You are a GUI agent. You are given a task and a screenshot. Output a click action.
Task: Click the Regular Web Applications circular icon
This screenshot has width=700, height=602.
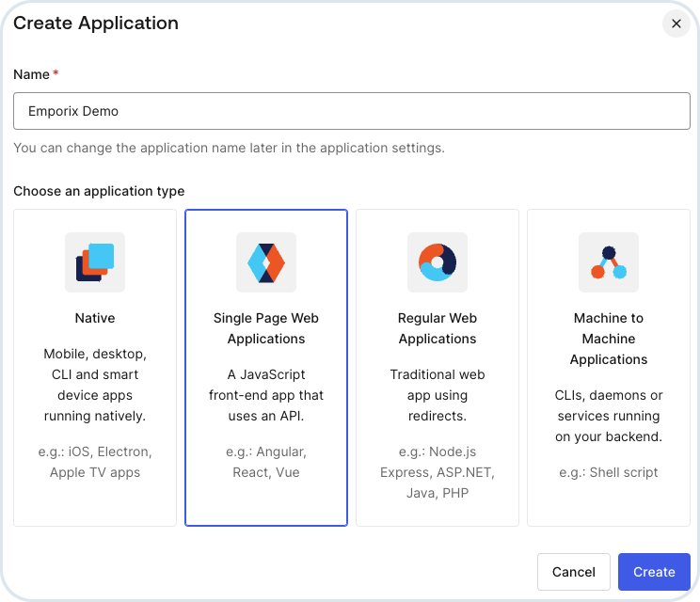pos(437,261)
